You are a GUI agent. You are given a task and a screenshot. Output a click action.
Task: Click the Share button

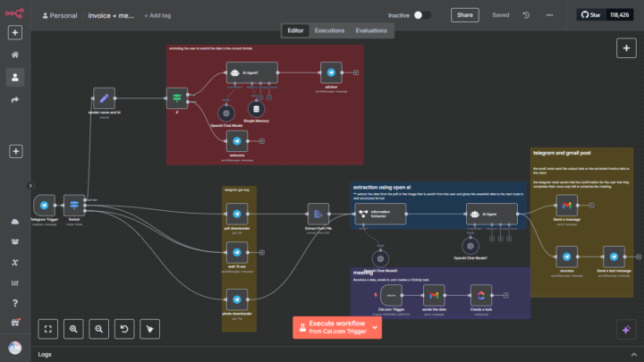point(464,15)
